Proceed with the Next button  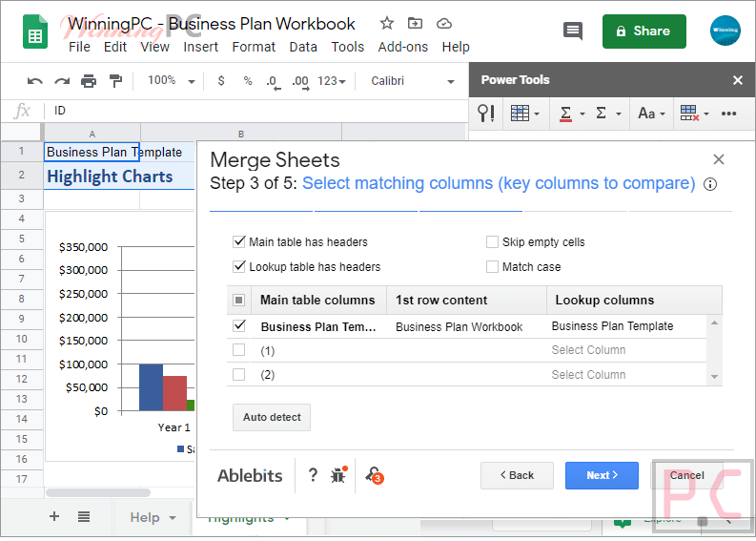(602, 475)
